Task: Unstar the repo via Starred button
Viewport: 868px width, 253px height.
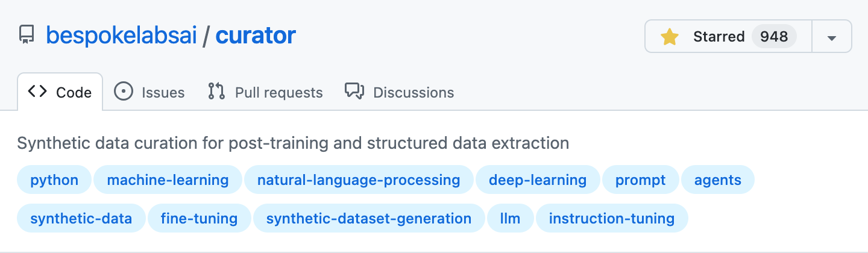Action: coord(728,37)
